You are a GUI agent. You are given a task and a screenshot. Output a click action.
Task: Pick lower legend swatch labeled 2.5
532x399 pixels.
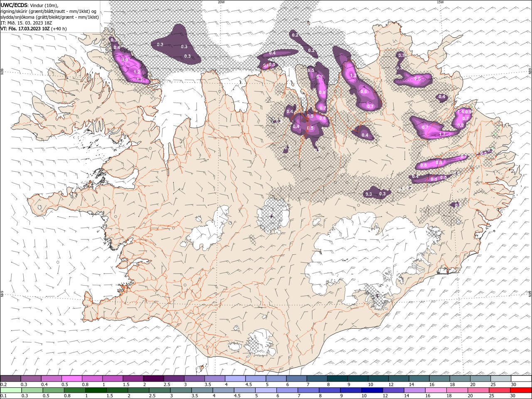point(160,390)
